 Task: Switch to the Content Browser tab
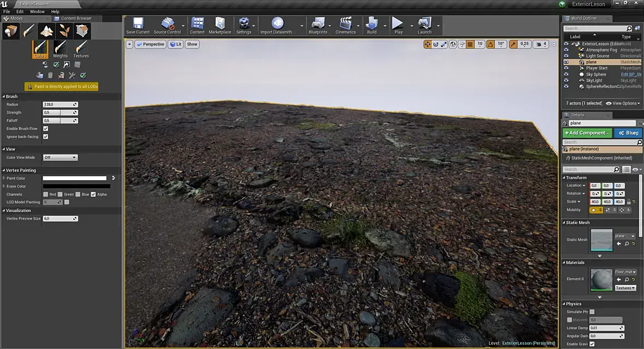(76, 18)
